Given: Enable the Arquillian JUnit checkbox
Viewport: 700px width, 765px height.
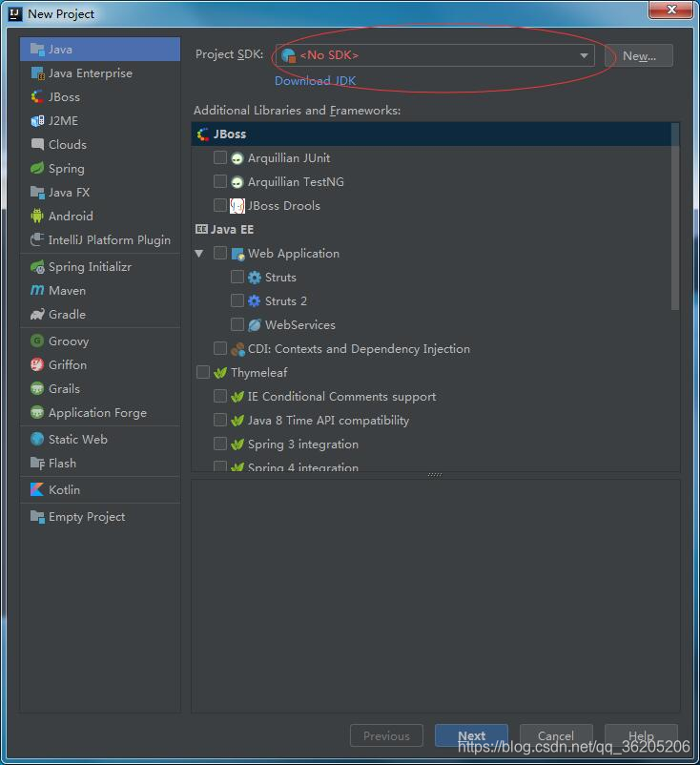Looking at the screenshot, I should pyautogui.click(x=220, y=157).
